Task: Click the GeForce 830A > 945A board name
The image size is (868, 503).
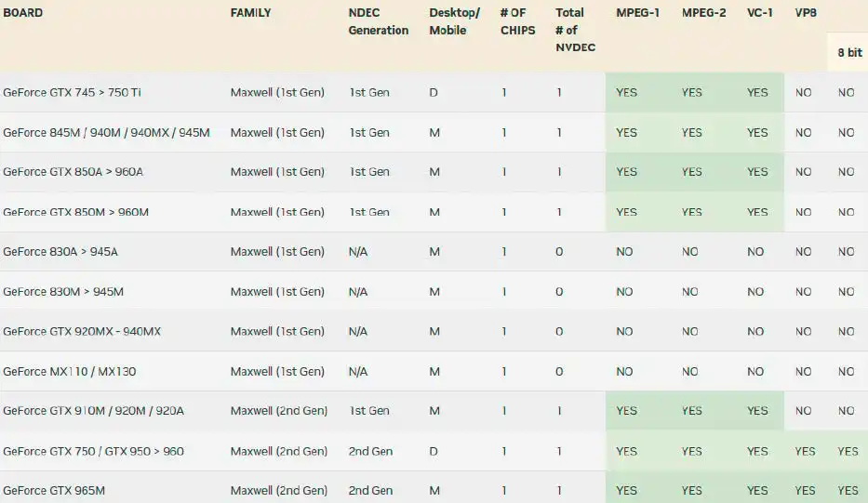Action: tap(60, 252)
